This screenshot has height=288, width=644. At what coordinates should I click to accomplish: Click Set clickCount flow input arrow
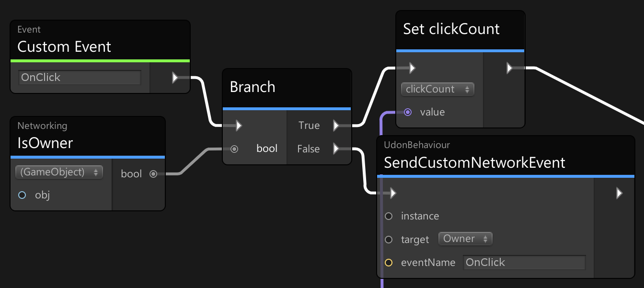(412, 68)
